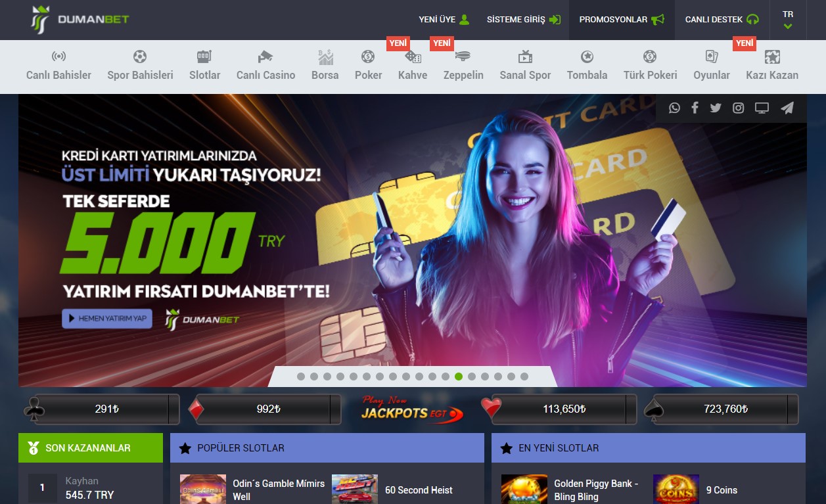Select the last banner carousel dot
Viewport: 826px width, 504px height.
click(x=524, y=377)
